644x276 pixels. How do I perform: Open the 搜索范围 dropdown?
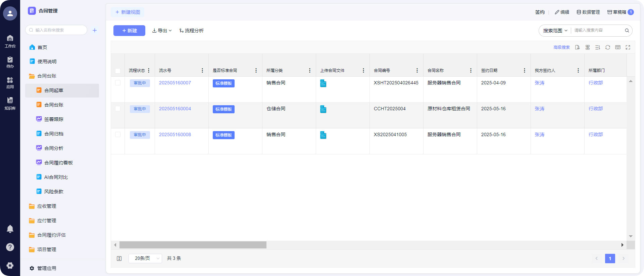(x=555, y=31)
